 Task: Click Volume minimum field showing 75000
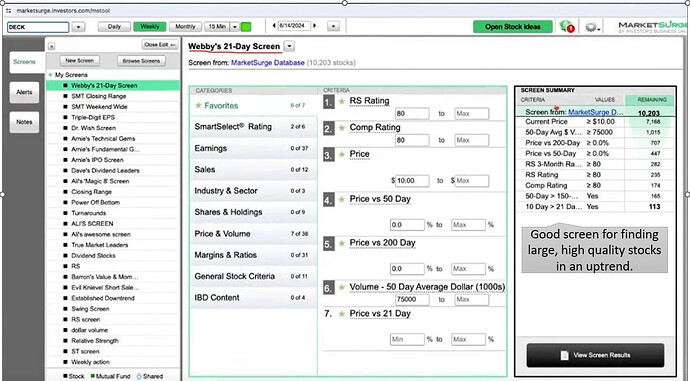point(412,300)
